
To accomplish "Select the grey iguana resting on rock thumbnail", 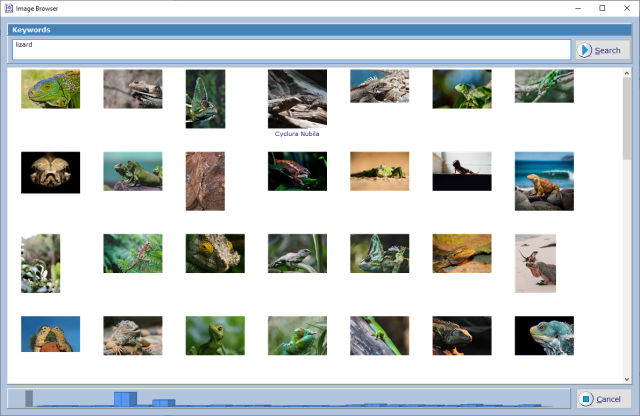I will (x=133, y=336).
